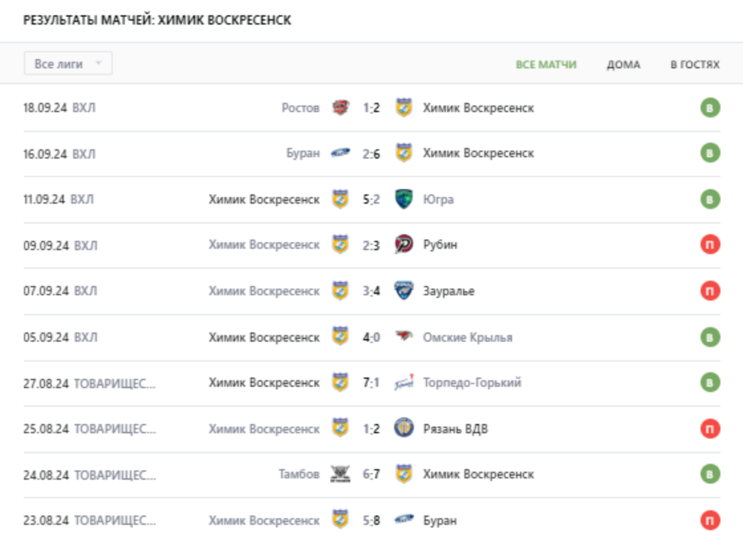Open the Зауралье team link

tap(448, 291)
